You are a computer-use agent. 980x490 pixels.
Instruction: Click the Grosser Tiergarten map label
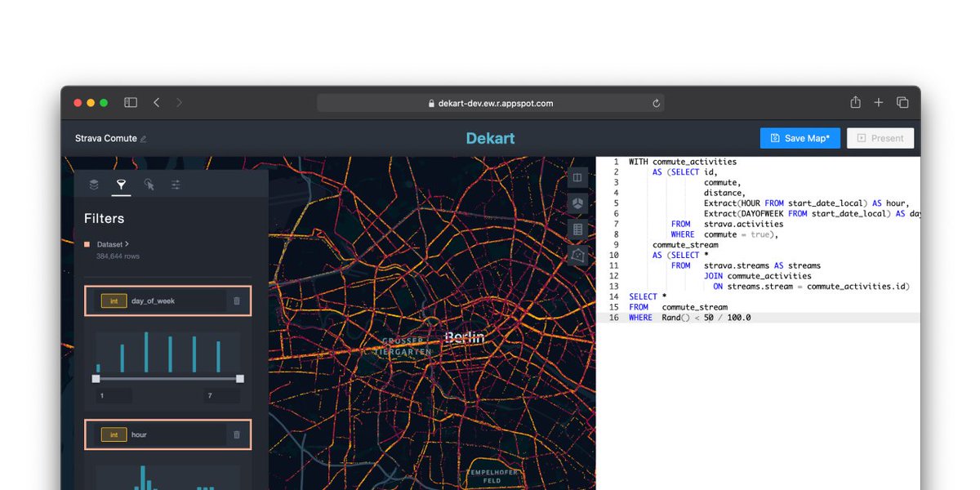pyautogui.click(x=403, y=345)
